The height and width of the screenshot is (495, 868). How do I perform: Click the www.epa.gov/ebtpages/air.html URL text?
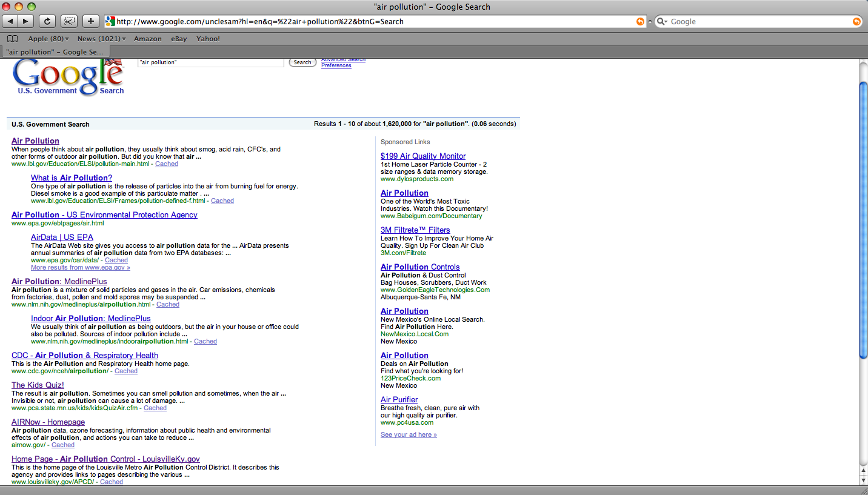(58, 223)
